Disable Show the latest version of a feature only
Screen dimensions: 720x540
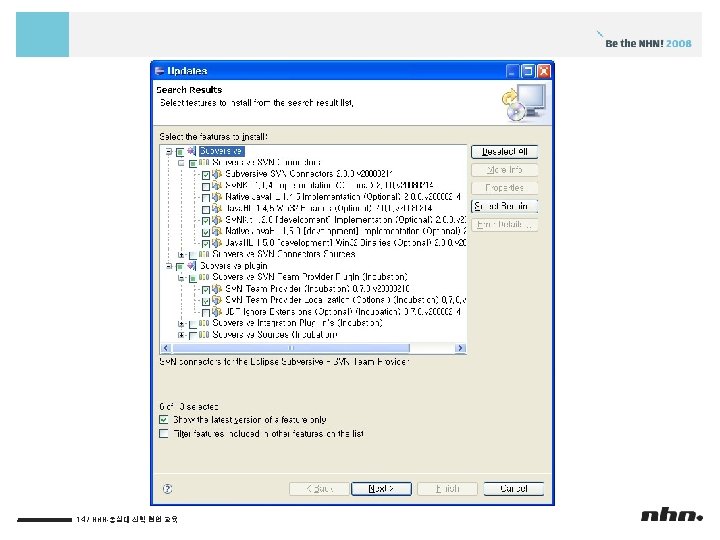[x=163, y=420]
